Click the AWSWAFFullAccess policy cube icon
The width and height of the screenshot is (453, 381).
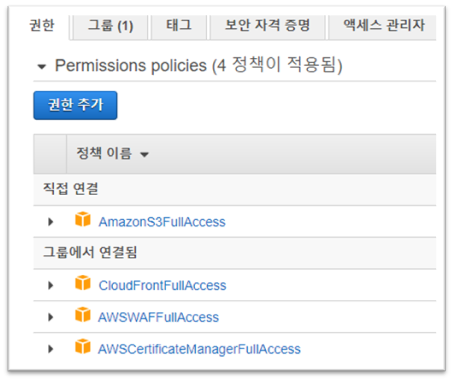(83, 315)
